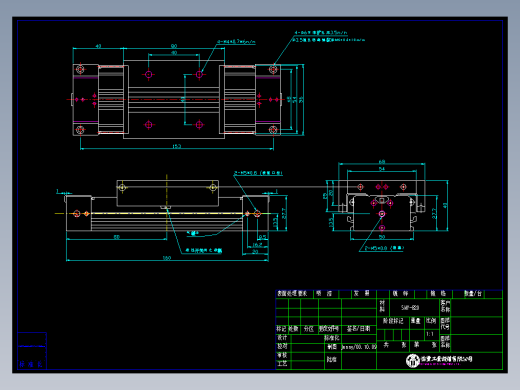Select the 54 dimension in end view
This screenshot has height=390, width=520.
point(382,169)
